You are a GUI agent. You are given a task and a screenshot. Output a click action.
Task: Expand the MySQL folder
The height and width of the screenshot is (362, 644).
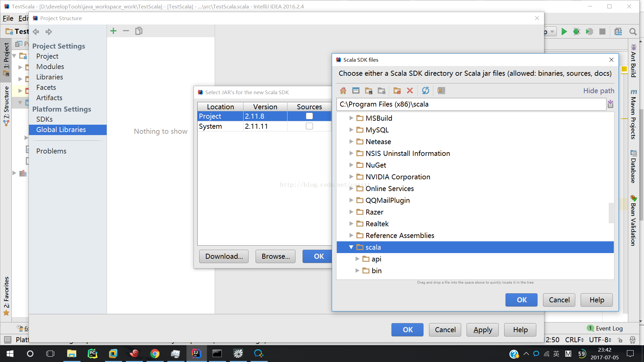pyautogui.click(x=351, y=130)
